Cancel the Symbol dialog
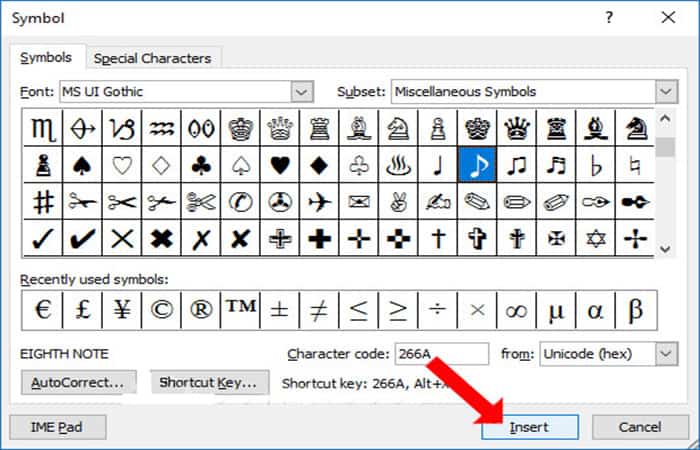Screen dimensions: 700x450 click(640, 427)
